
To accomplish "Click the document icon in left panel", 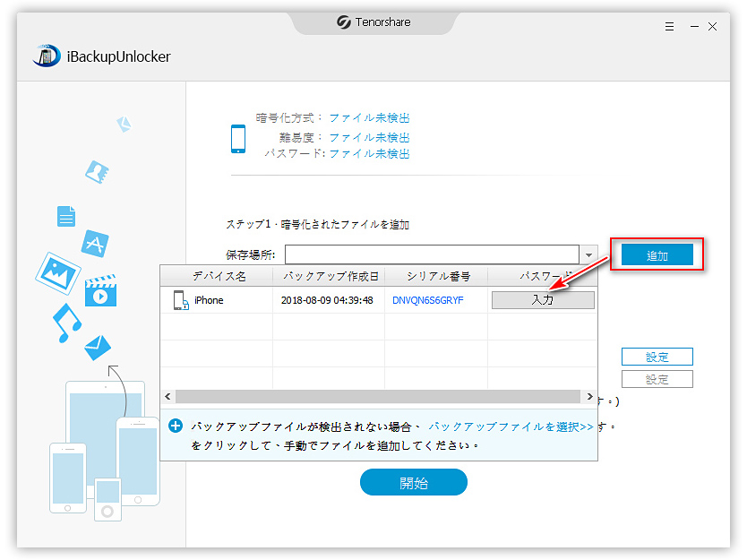I will pyautogui.click(x=66, y=216).
